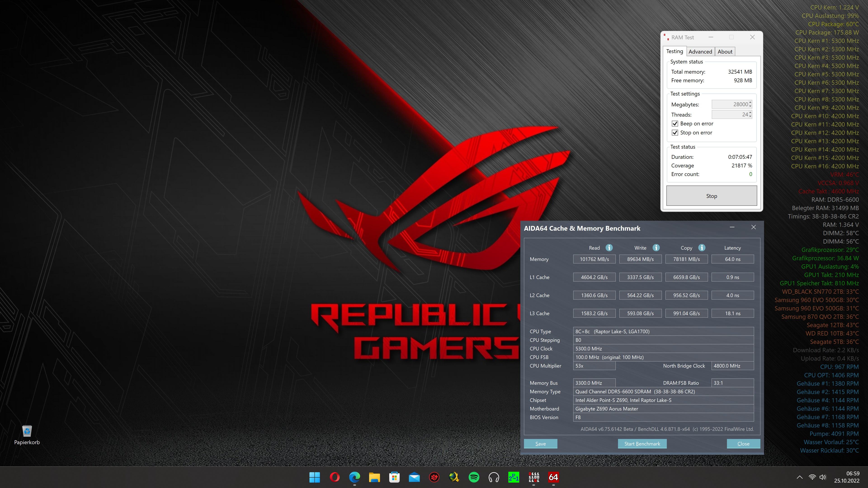The image size is (868, 488).
Task: Click Copy info icon in AIDA64
Action: click(702, 248)
